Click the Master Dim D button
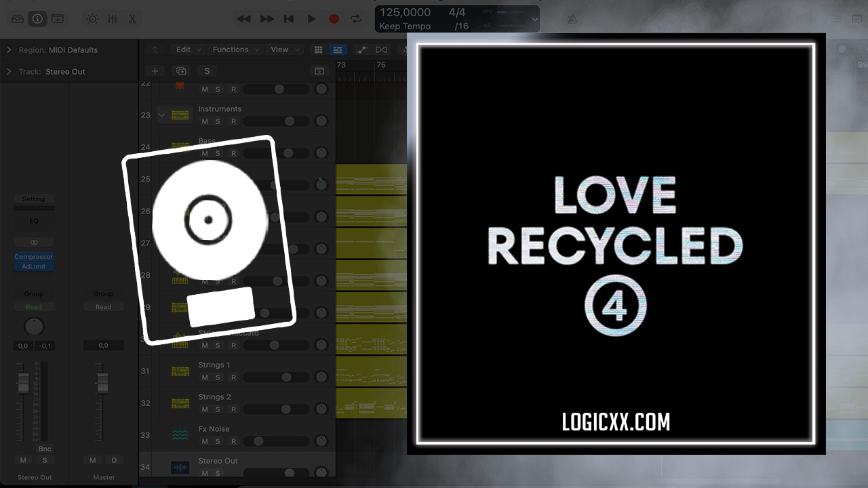 [114, 460]
